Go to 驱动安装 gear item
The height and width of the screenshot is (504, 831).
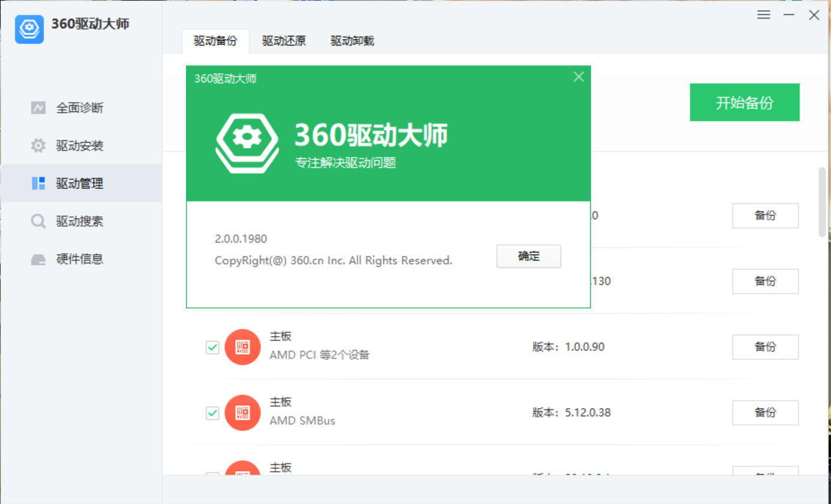coord(81,146)
